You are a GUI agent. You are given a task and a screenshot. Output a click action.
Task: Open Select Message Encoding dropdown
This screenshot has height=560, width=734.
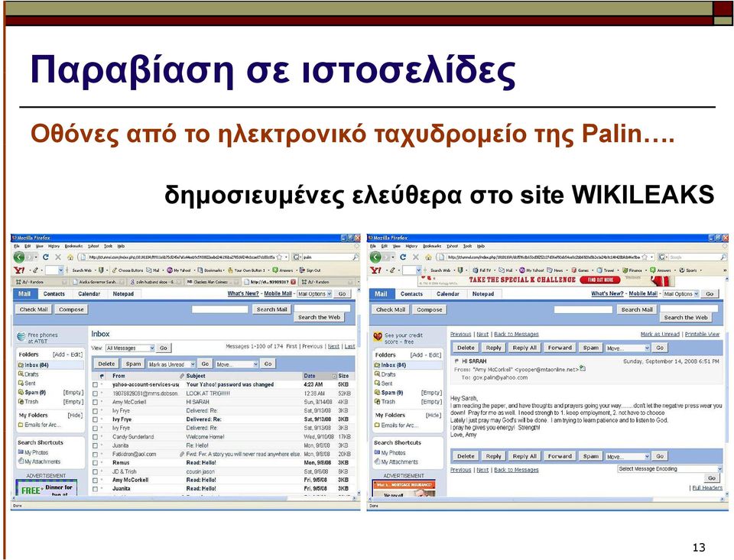(x=670, y=469)
